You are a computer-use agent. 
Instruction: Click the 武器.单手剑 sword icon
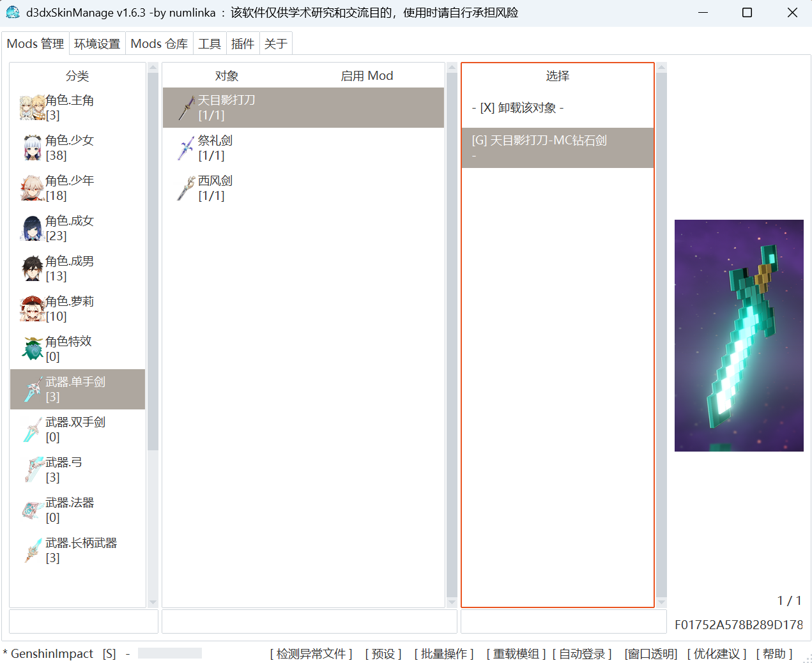click(x=32, y=390)
